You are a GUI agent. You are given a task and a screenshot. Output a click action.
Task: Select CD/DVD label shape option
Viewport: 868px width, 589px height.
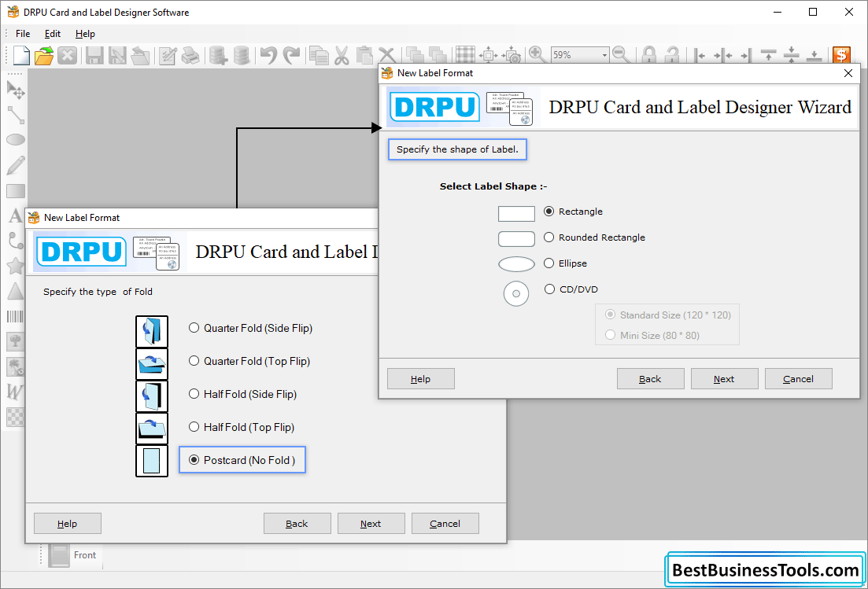coord(549,289)
